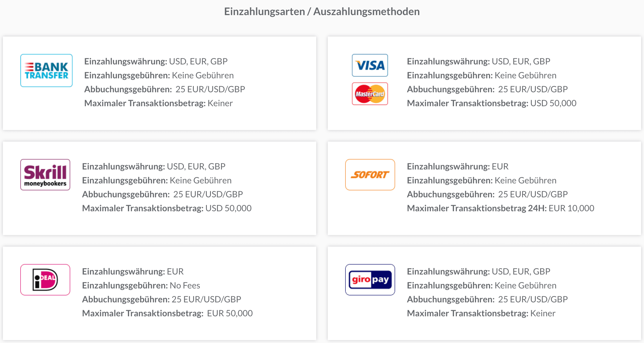Click SOFORT 'Maximaler Transaktionsbetrag 24H' line
644x343 pixels.
coord(500,208)
